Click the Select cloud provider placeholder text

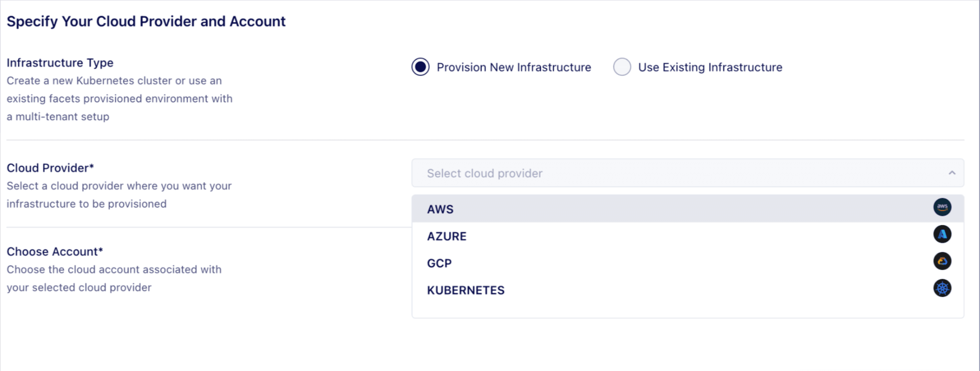pyautogui.click(x=484, y=173)
